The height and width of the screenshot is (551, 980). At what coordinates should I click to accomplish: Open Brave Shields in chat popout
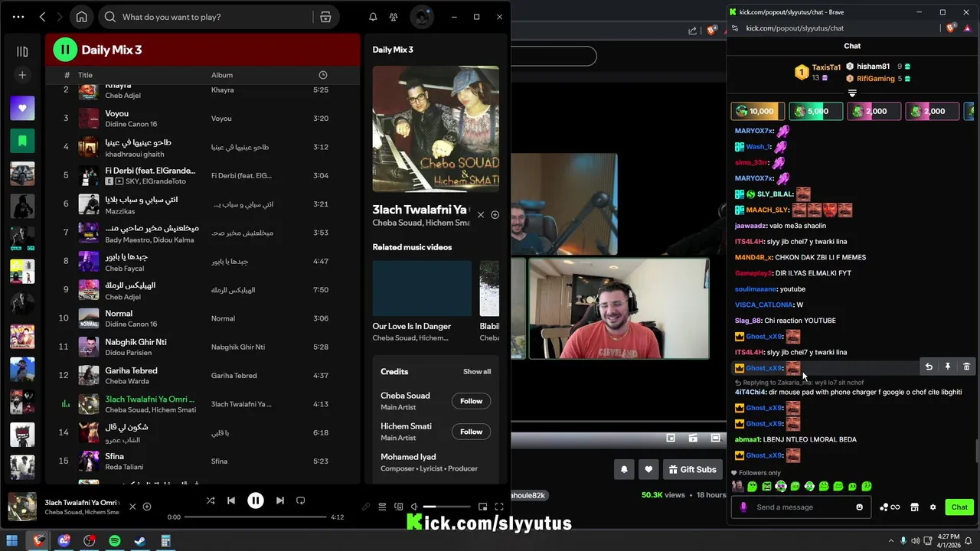pyautogui.click(x=952, y=28)
